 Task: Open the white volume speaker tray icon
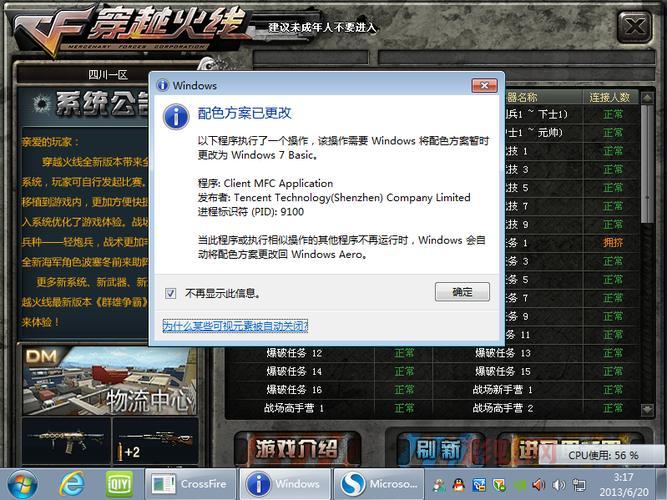pyautogui.click(x=559, y=485)
